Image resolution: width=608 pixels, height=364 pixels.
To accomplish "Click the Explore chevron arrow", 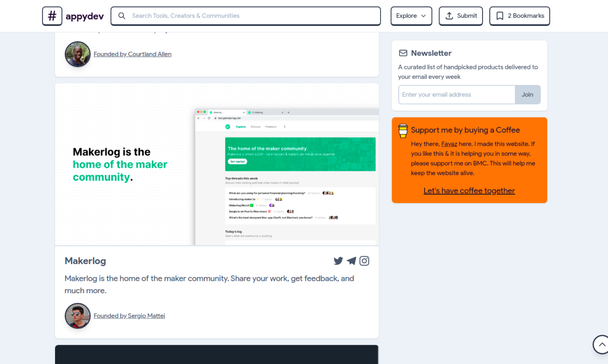I will (422, 16).
